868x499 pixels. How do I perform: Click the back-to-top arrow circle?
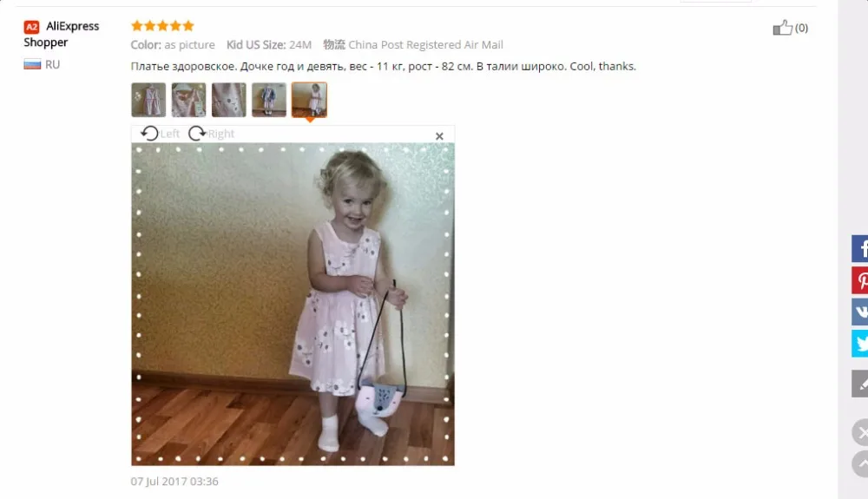[860, 464]
